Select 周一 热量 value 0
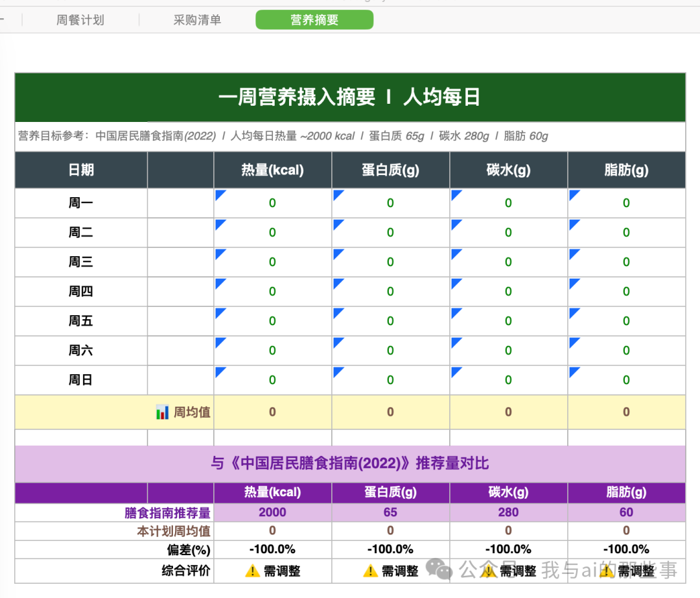This screenshot has width=700, height=598. (x=272, y=203)
